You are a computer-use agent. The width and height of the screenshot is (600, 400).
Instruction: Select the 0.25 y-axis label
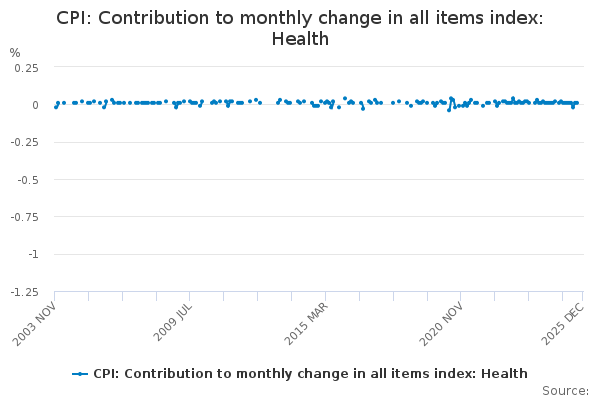[x=25, y=67]
